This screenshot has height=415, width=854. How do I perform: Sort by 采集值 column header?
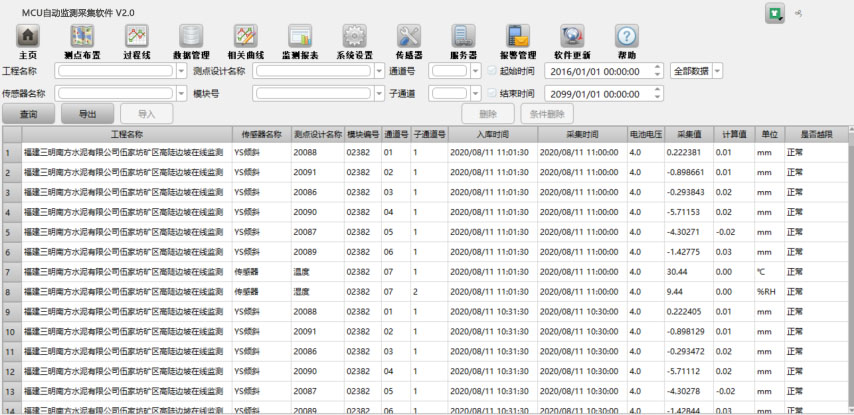pyautogui.click(x=689, y=134)
